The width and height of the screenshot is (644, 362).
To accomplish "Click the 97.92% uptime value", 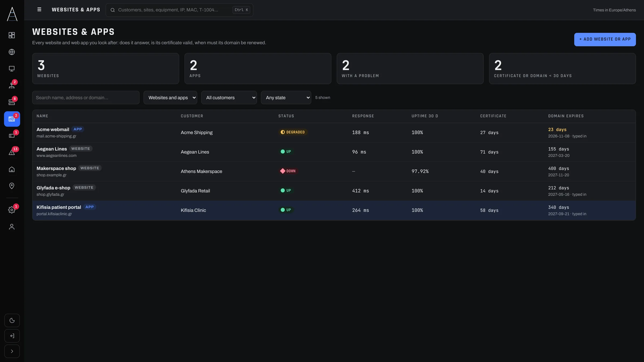I will pyautogui.click(x=420, y=171).
